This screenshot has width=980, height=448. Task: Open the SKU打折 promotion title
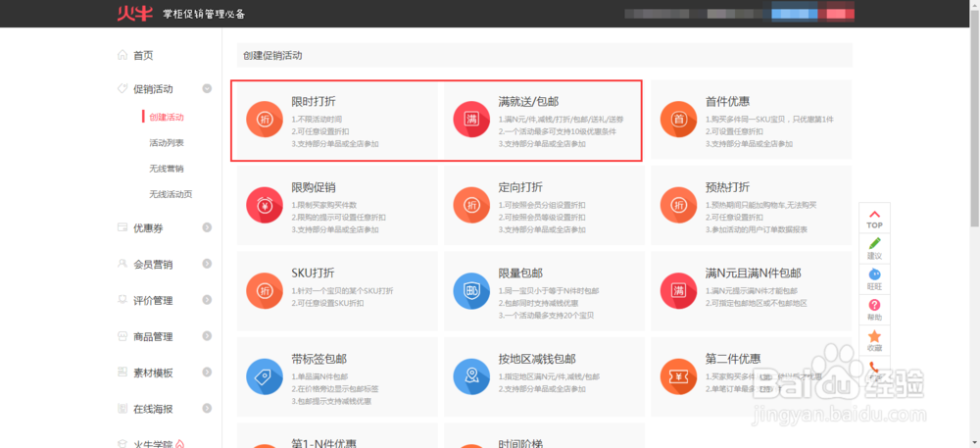pyautogui.click(x=313, y=274)
